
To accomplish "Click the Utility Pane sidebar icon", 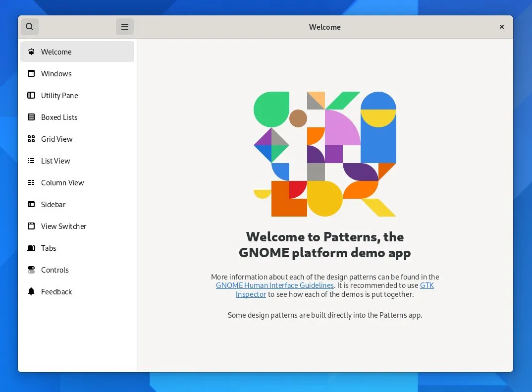I will 31,96.
